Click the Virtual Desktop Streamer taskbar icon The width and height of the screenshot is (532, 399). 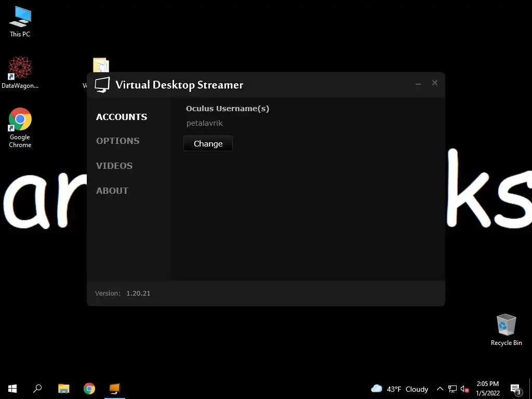pyautogui.click(x=115, y=389)
